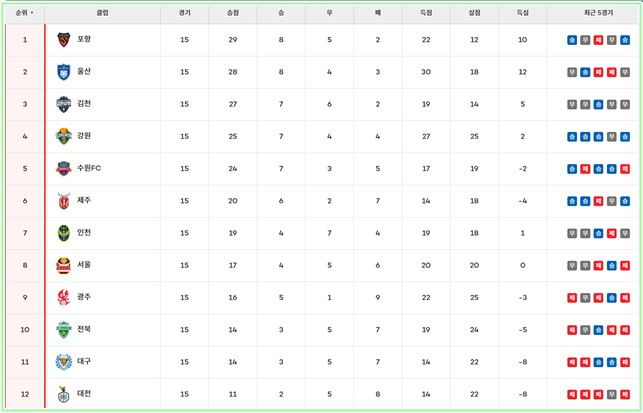
Task: Toggle sort arrow on 순위 column header
Action: 24,14
